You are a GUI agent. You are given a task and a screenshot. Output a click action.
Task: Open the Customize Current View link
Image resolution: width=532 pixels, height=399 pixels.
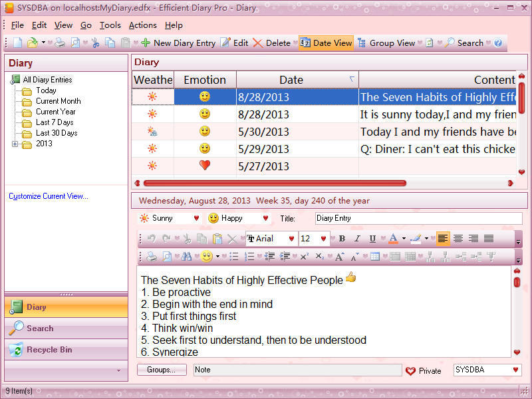pos(49,196)
